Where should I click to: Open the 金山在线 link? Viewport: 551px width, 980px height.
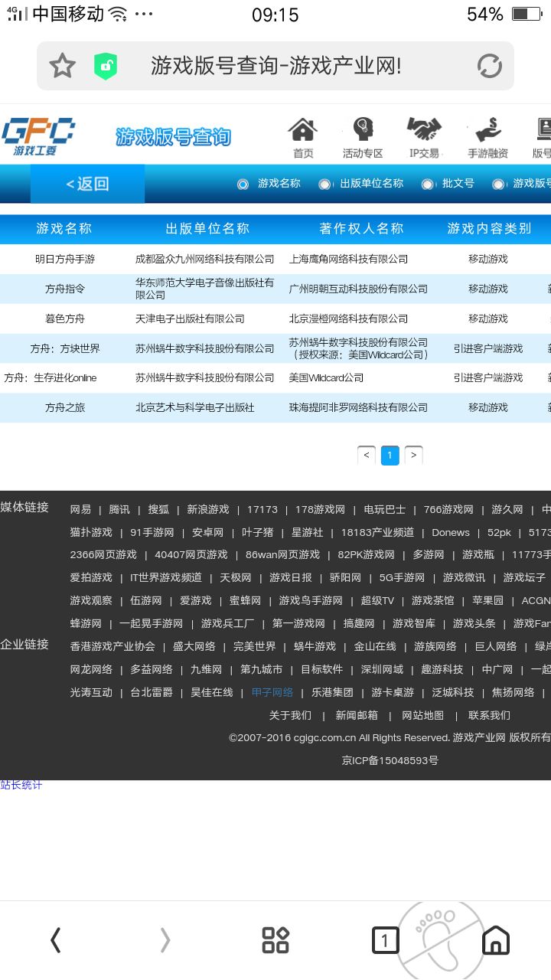375,646
